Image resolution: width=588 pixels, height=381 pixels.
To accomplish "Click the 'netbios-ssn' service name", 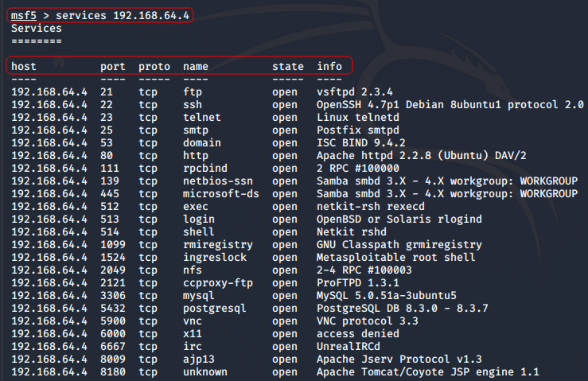I will (218, 181).
